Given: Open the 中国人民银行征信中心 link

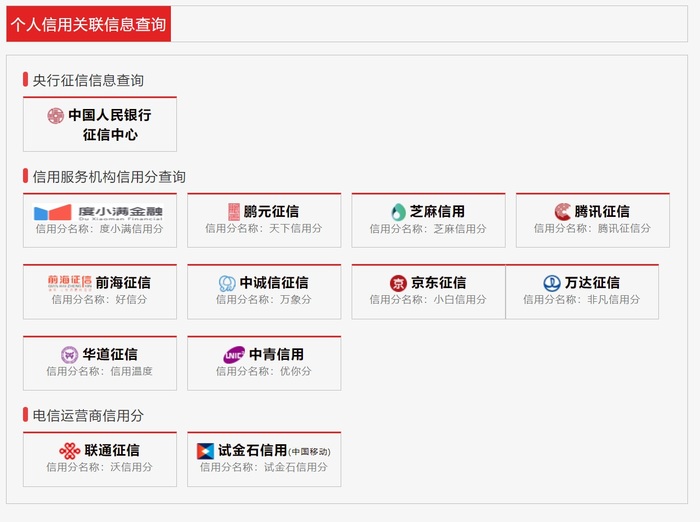Looking at the screenshot, I should (x=110, y=125).
